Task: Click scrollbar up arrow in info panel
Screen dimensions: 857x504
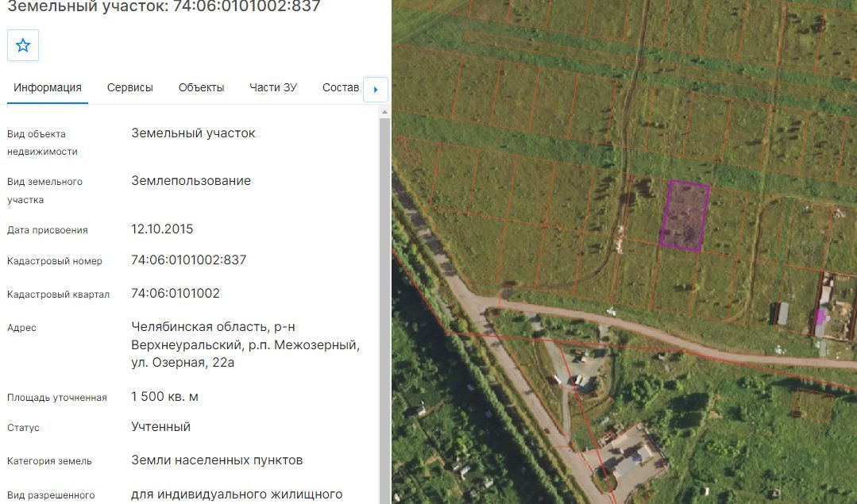Action: (x=384, y=112)
